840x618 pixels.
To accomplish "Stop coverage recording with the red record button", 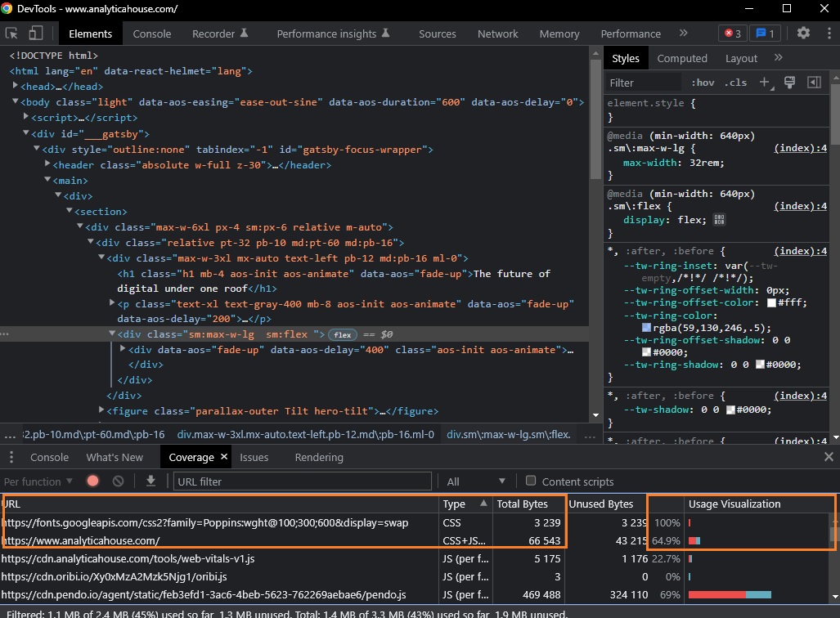I will tap(92, 481).
